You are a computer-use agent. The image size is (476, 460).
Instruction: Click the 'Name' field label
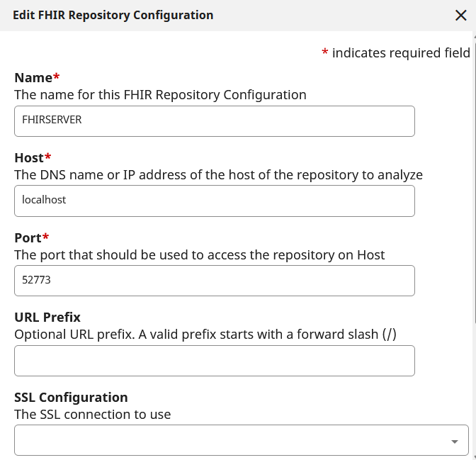pyautogui.click(x=33, y=77)
